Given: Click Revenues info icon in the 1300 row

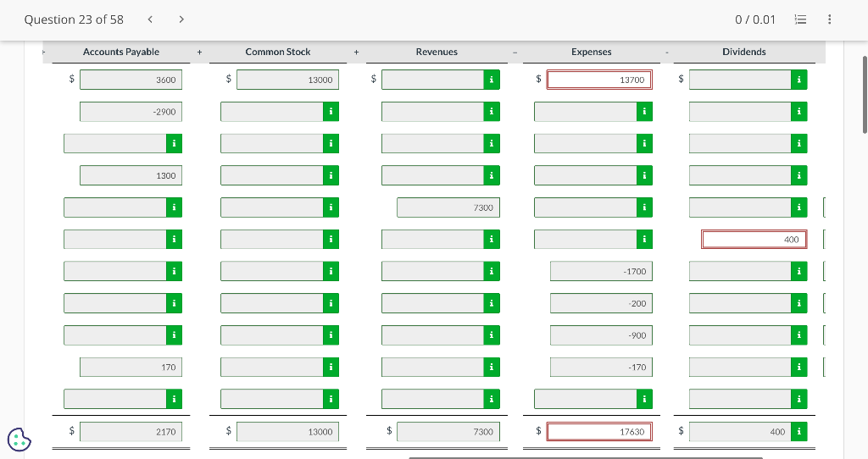Looking at the screenshot, I should tap(492, 176).
